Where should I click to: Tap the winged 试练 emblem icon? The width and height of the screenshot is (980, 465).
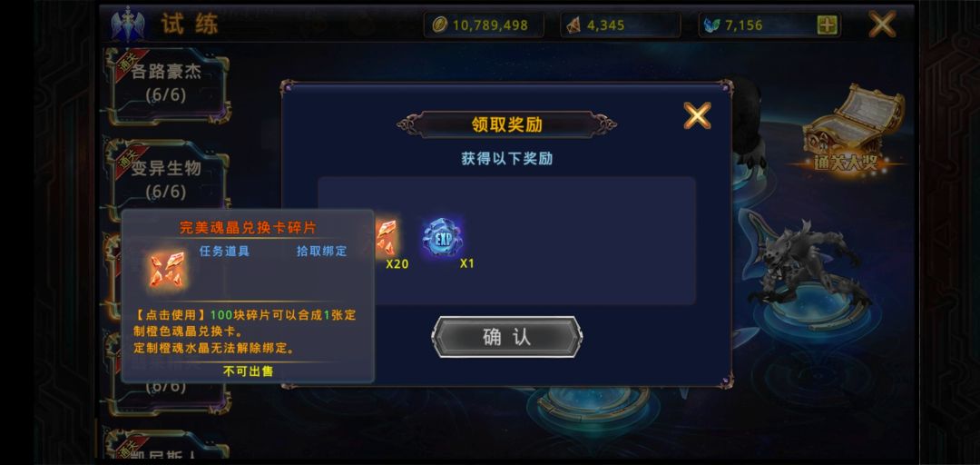pos(128,25)
